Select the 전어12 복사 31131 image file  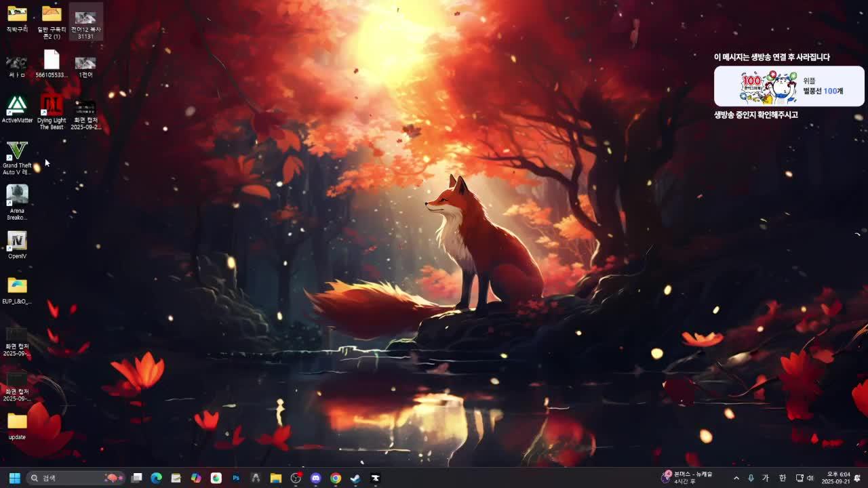click(x=85, y=22)
